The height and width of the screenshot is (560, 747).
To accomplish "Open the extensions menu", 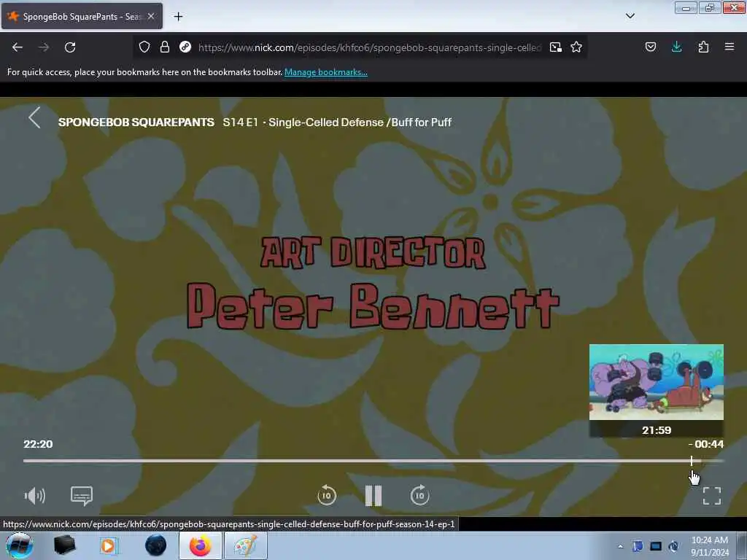I will [703, 47].
